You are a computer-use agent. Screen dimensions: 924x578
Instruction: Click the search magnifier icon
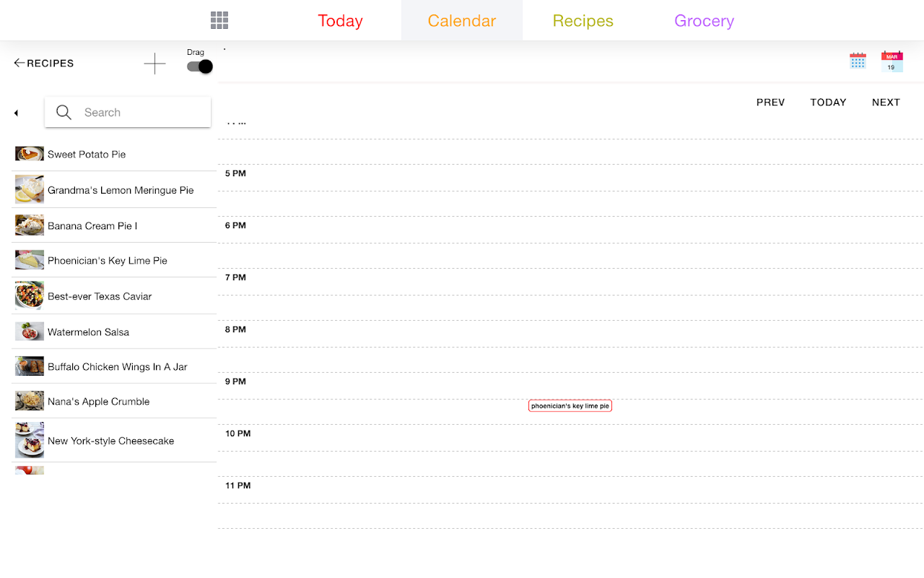pos(64,112)
